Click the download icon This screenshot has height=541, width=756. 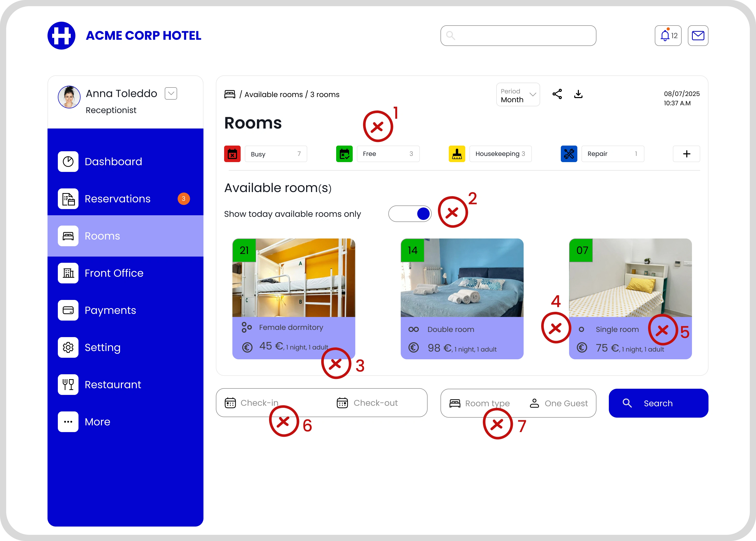coord(578,94)
